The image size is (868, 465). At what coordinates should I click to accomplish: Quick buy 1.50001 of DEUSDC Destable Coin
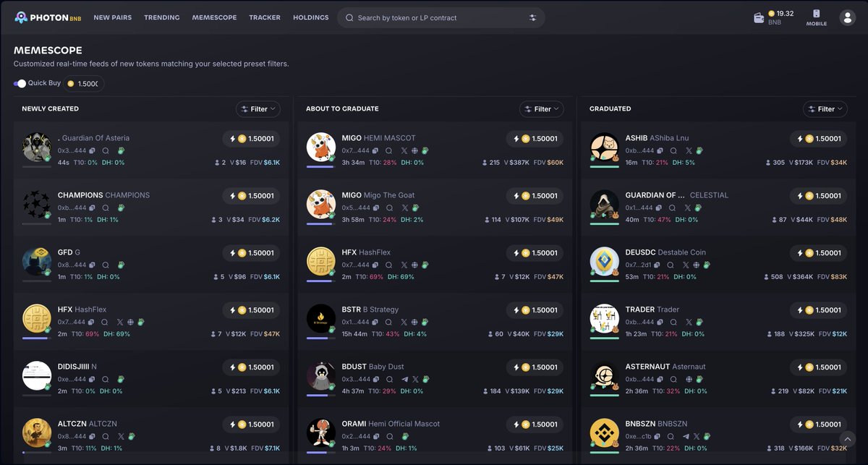818,253
